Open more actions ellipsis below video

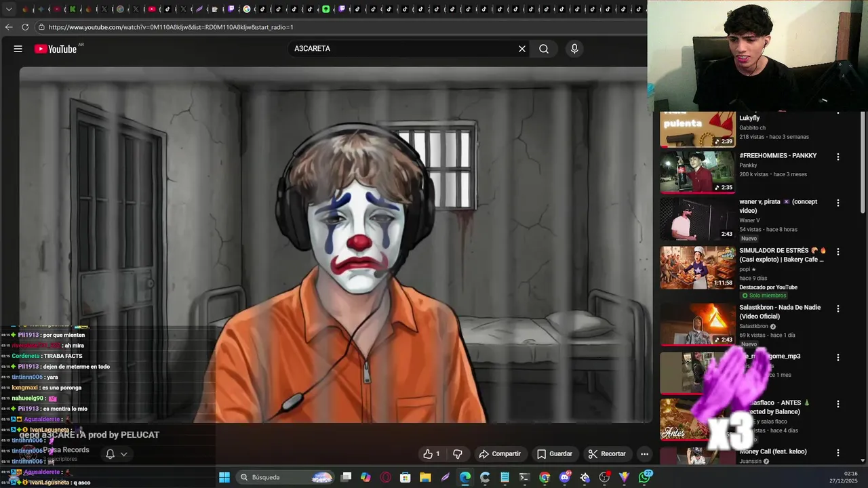pos(645,454)
